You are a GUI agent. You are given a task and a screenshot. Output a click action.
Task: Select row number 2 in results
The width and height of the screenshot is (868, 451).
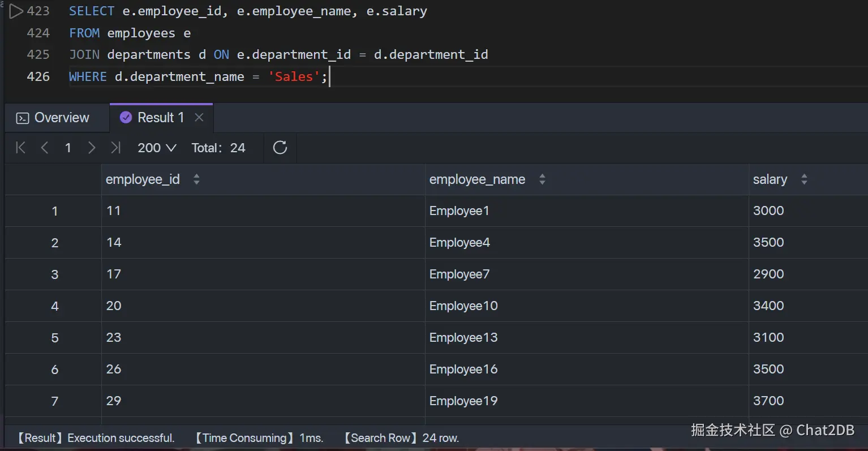click(x=54, y=243)
